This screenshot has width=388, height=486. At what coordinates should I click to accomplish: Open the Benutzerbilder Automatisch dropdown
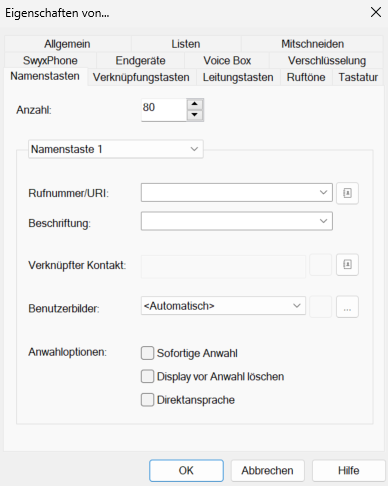click(223, 306)
